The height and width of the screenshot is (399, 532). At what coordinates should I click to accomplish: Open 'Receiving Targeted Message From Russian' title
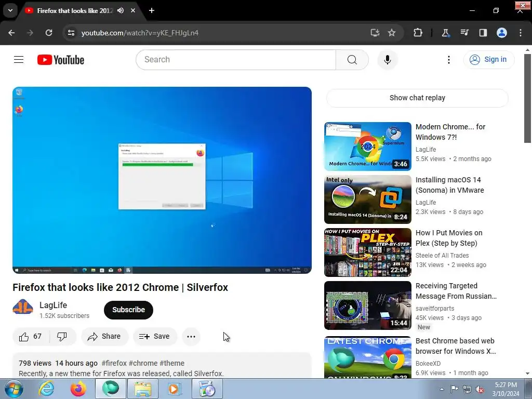[456, 291]
